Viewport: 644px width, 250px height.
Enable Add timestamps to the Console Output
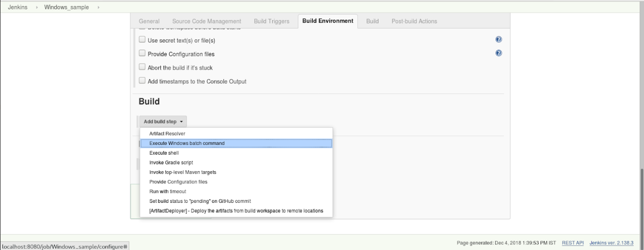tap(143, 81)
